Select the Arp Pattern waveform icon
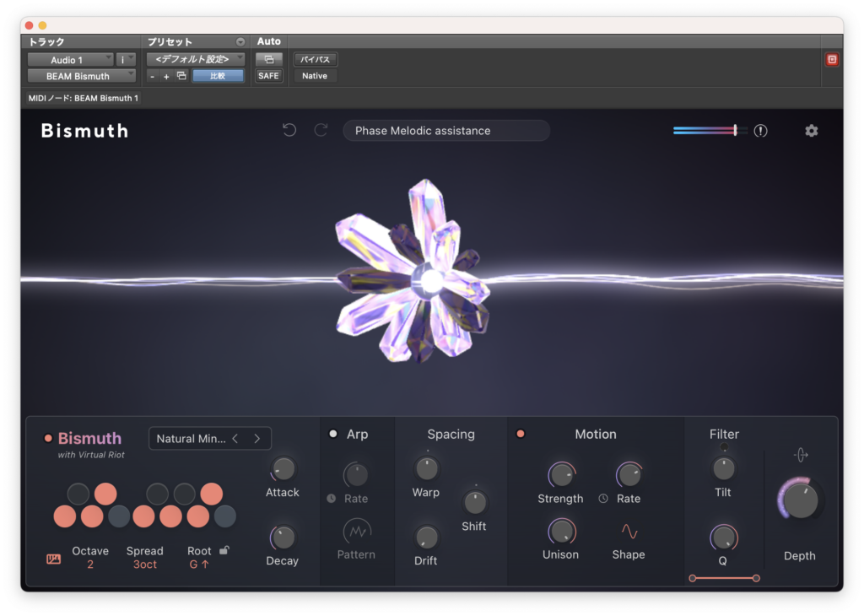This screenshot has width=864, height=616. [x=357, y=531]
